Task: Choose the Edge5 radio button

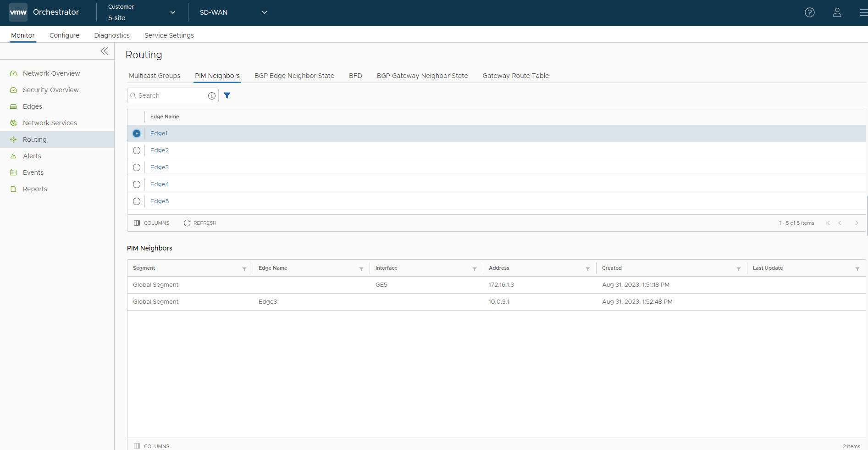Action: tap(137, 201)
